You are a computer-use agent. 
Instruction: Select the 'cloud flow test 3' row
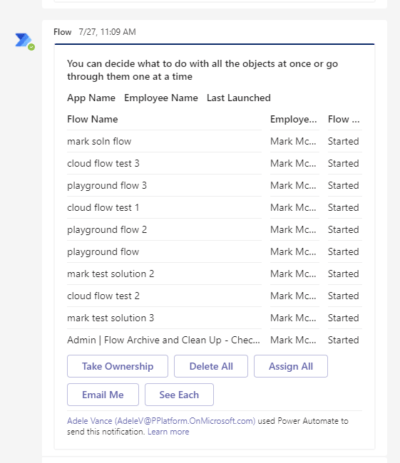[x=214, y=163]
